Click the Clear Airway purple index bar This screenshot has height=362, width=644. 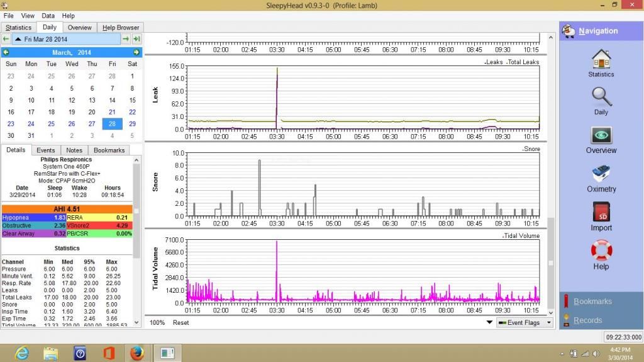point(34,233)
